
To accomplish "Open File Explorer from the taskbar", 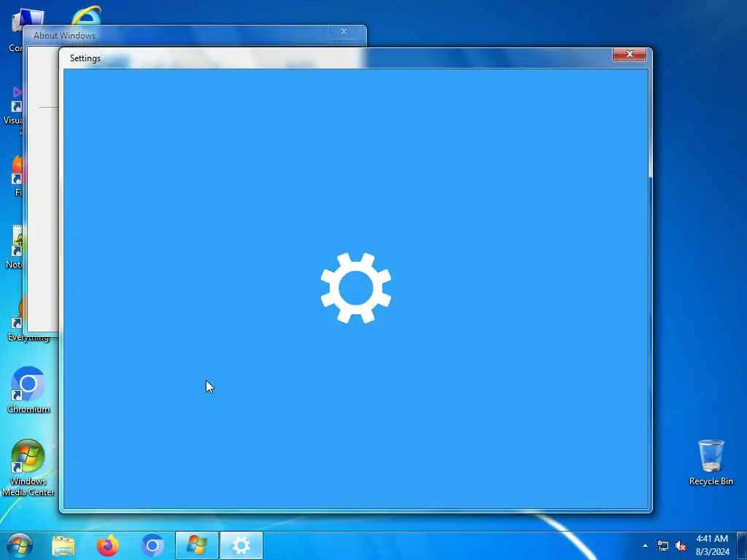I will pos(63,545).
